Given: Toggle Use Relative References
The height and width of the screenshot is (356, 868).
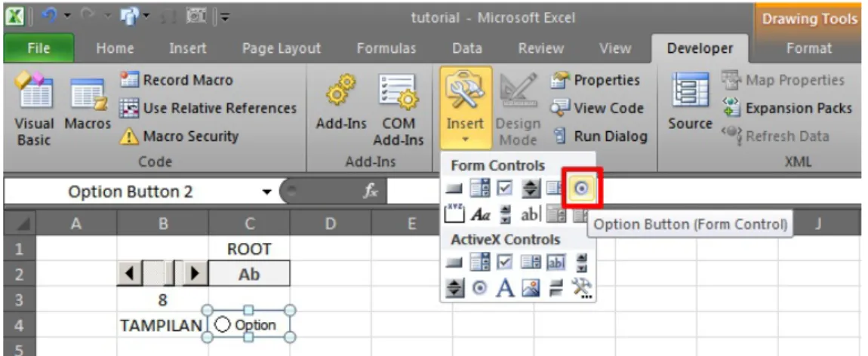Looking at the screenshot, I should (208, 108).
